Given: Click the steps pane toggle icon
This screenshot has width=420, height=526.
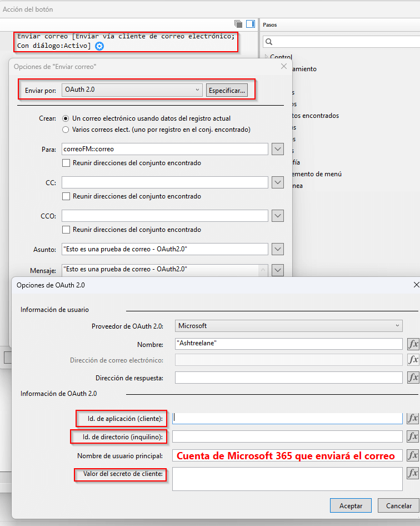Looking at the screenshot, I should pyautogui.click(x=251, y=24).
